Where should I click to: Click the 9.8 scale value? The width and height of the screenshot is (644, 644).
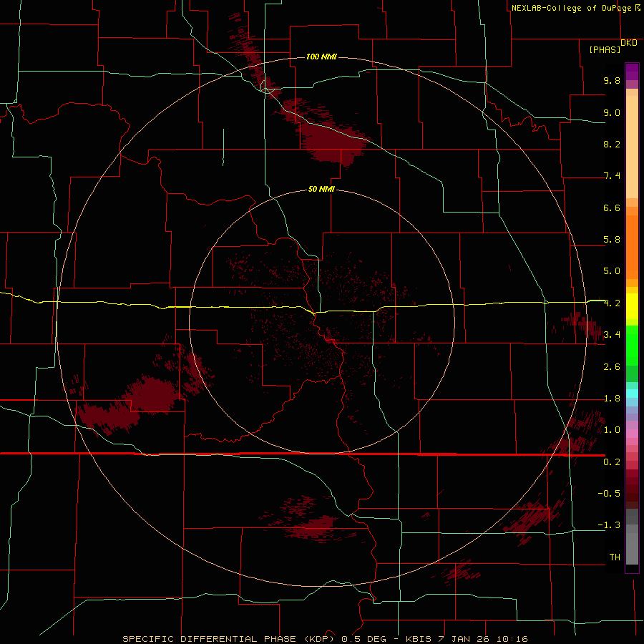tap(612, 80)
